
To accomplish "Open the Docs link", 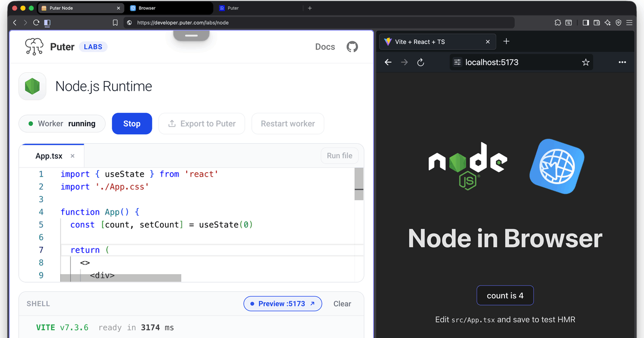I will pyautogui.click(x=325, y=47).
